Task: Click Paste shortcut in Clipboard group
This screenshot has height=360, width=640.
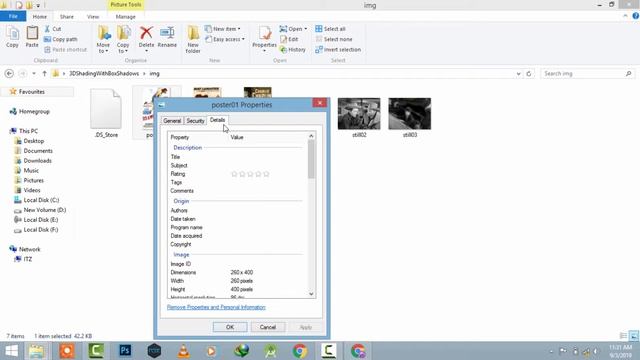Action: [65, 49]
